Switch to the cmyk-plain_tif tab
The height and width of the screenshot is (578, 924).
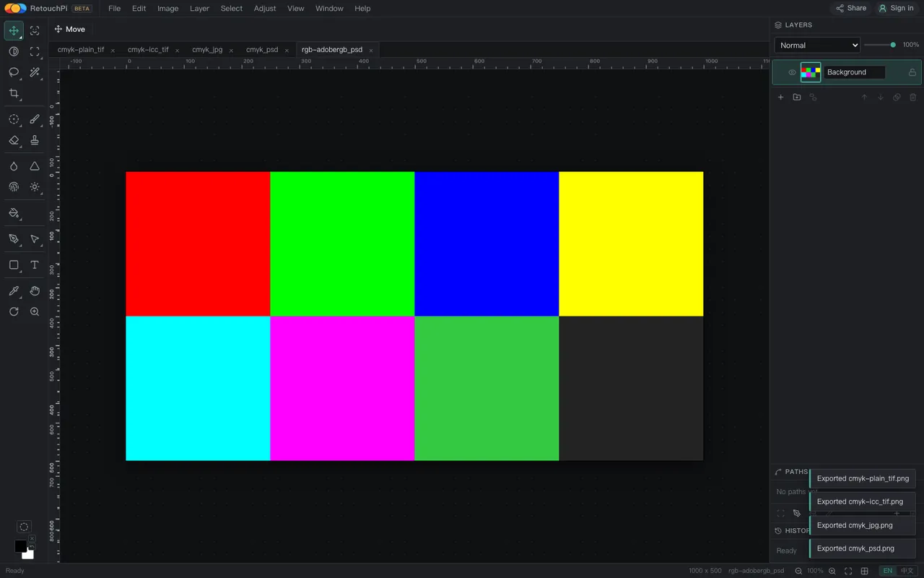[81, 50]
